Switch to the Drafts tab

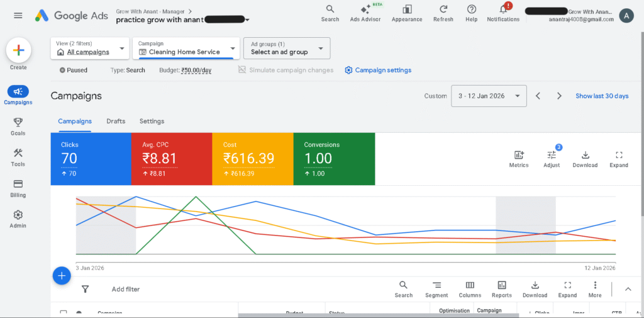click(116, 122)
